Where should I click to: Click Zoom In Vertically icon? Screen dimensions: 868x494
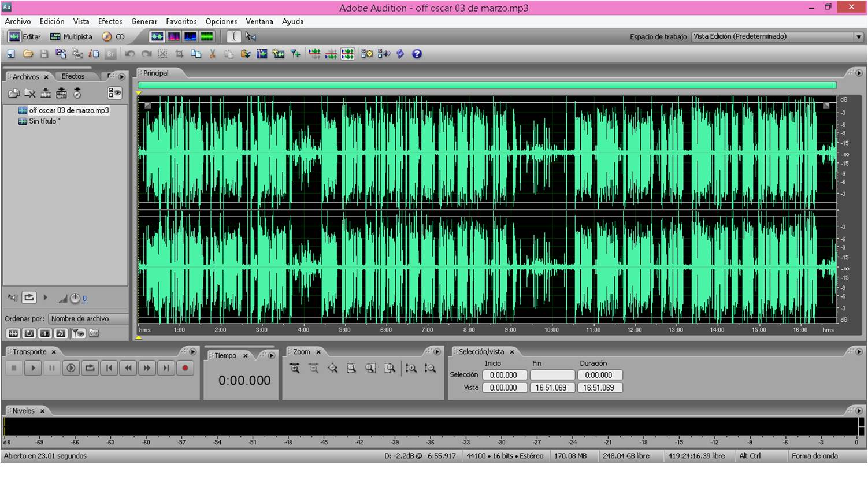click(411, 368)
